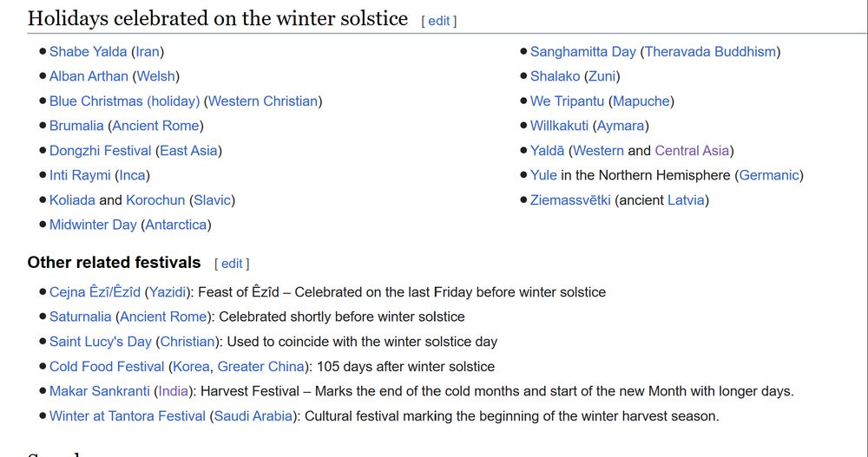
Task: Follow the Makar Sankranti link
Action: 99,391
